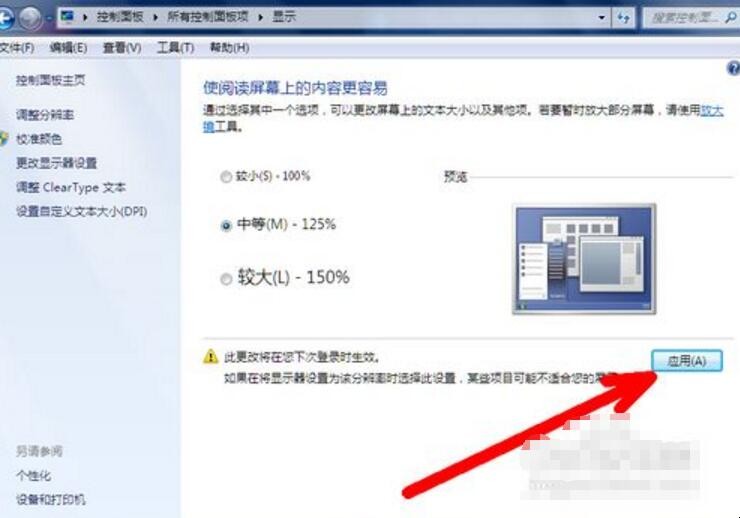Click the yellow warning triangle icon
This screenshot has width=740, height=518.
pos(210,357)
